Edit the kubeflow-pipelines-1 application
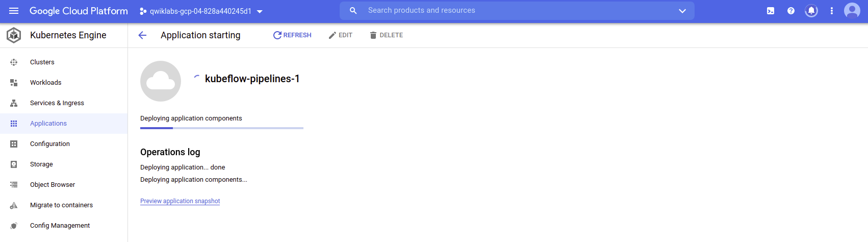The height and width of the screenshot is (242, 868). pos(340,35)
